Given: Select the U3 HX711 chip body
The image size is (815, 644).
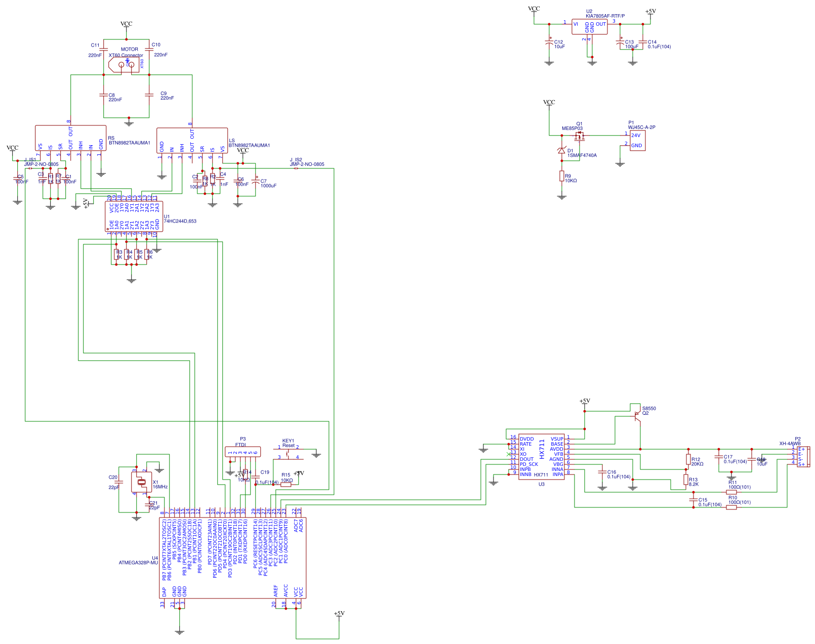Looking at the screenshot, I should (x=541, y=457).
